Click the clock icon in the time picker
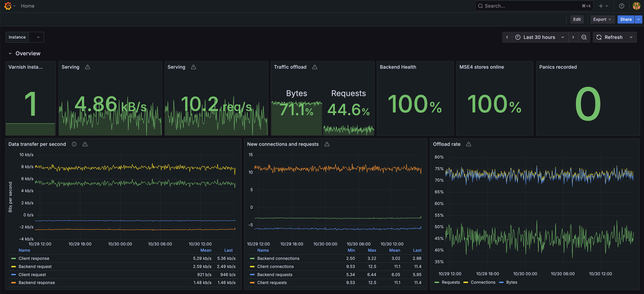 tap(518, 37)
